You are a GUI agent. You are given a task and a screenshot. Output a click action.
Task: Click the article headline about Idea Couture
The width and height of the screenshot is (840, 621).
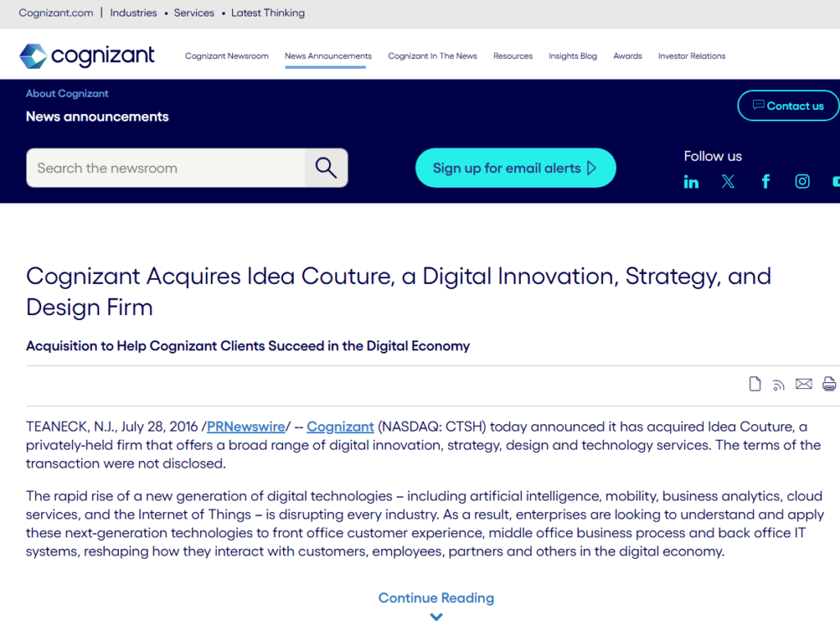(399, 291)
